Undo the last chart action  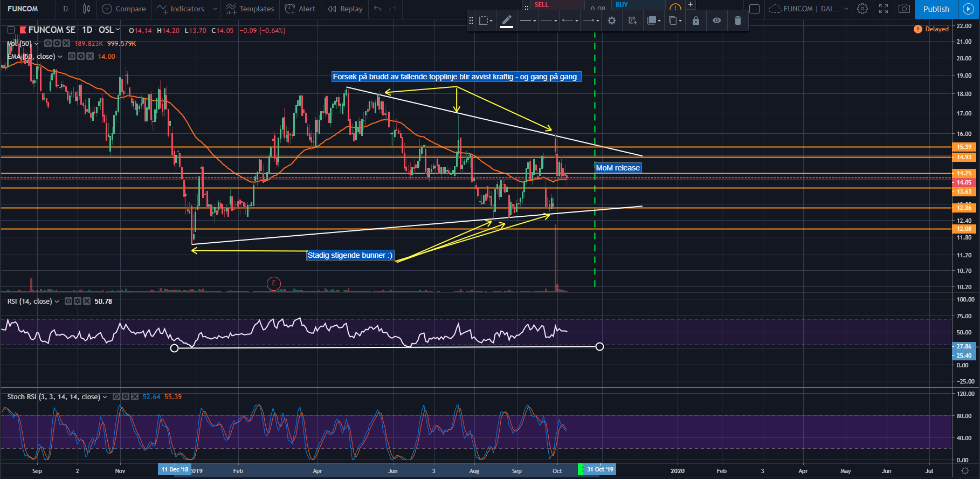tap(378, 9)
